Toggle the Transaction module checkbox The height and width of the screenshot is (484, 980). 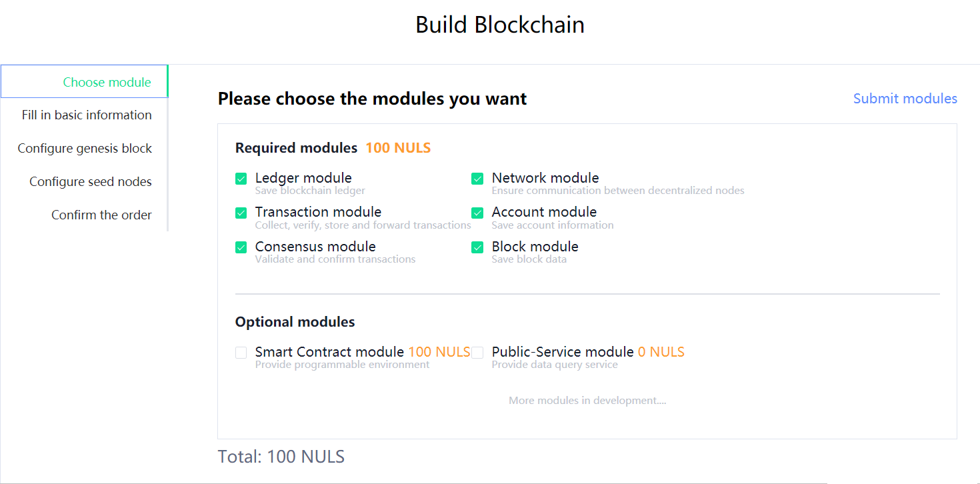pyautogui.click(x=241, y=213)
